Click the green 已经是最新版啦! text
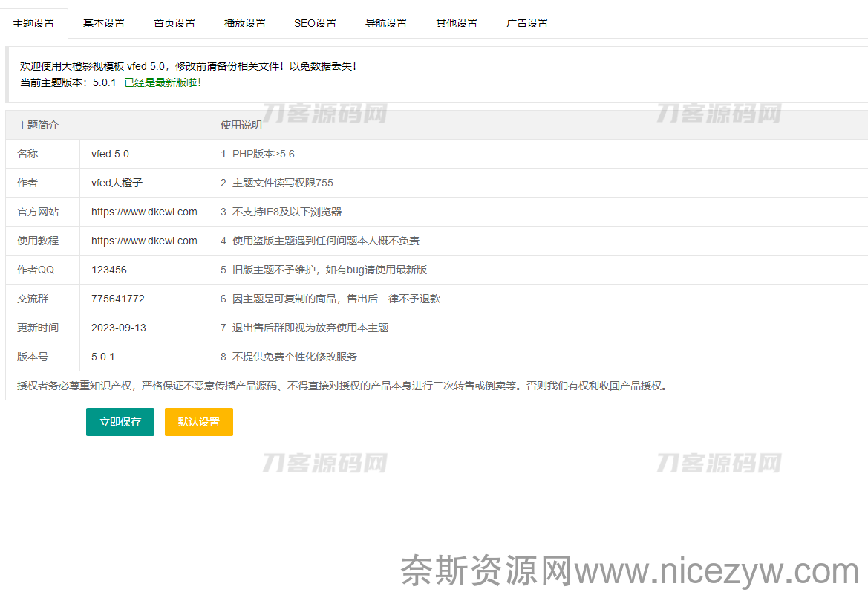The width and height of the screenshot is (868, 598). point(163,82)
